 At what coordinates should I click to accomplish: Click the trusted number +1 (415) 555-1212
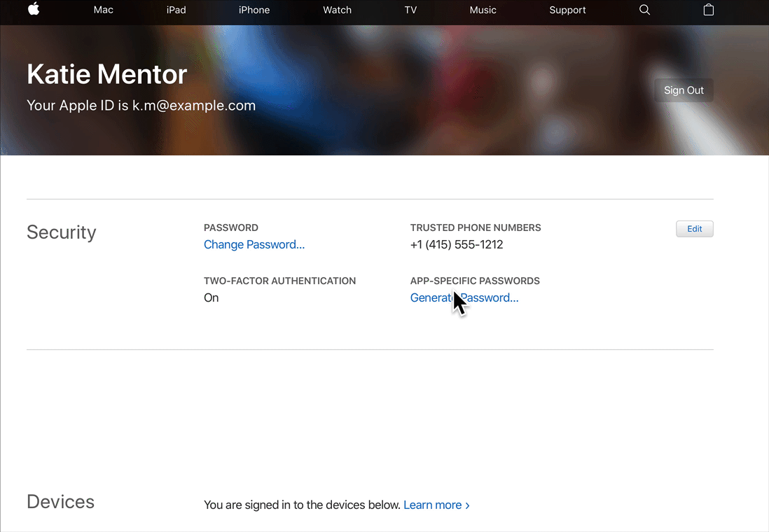pos(456,244)
